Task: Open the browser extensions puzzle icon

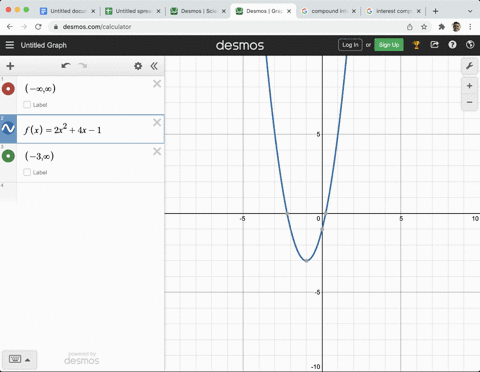Action: click(x=442, y=27)
